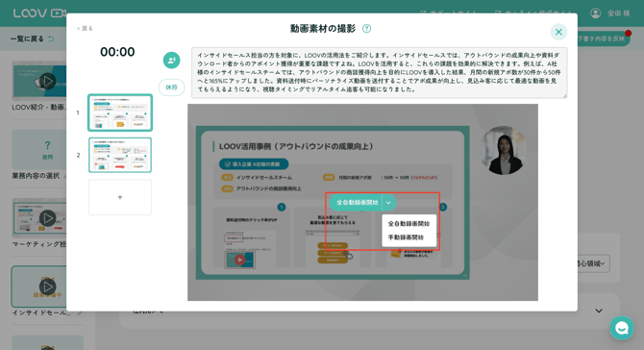Go back with the 戻る link
Viewport: 644px width, 350px height.
tap(85, 28)
